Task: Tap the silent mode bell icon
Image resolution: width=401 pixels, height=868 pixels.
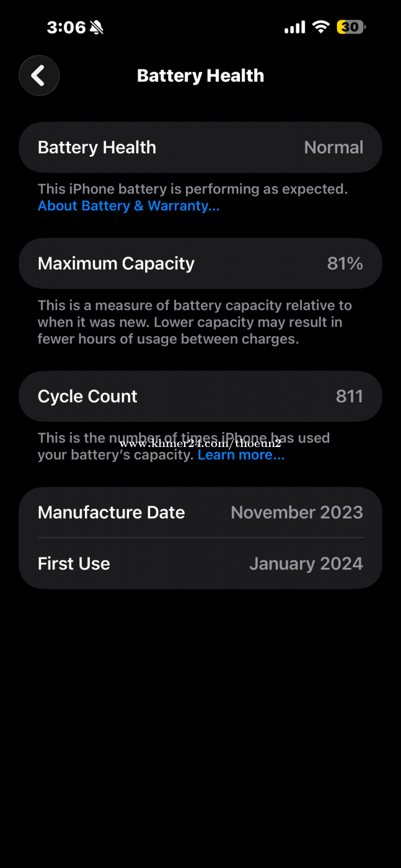Action: (x=97, y=27)
